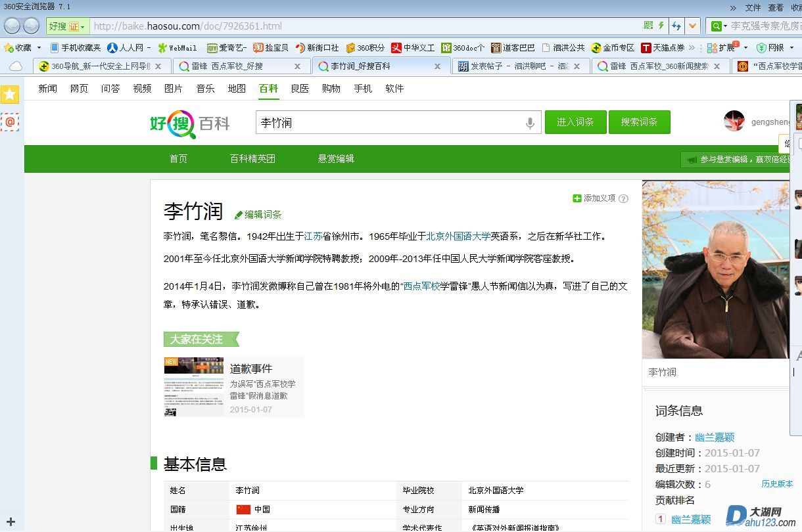This screenshot has width=802, height=532.
Task: Open the 金币专区 bookmark
Action: [x=613, y=47]
